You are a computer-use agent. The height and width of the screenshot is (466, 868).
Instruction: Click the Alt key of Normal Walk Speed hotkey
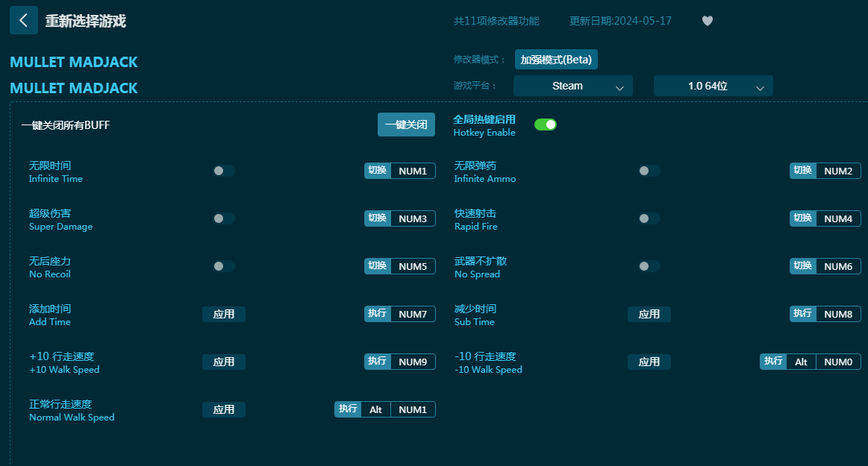[x=376, y=409]
